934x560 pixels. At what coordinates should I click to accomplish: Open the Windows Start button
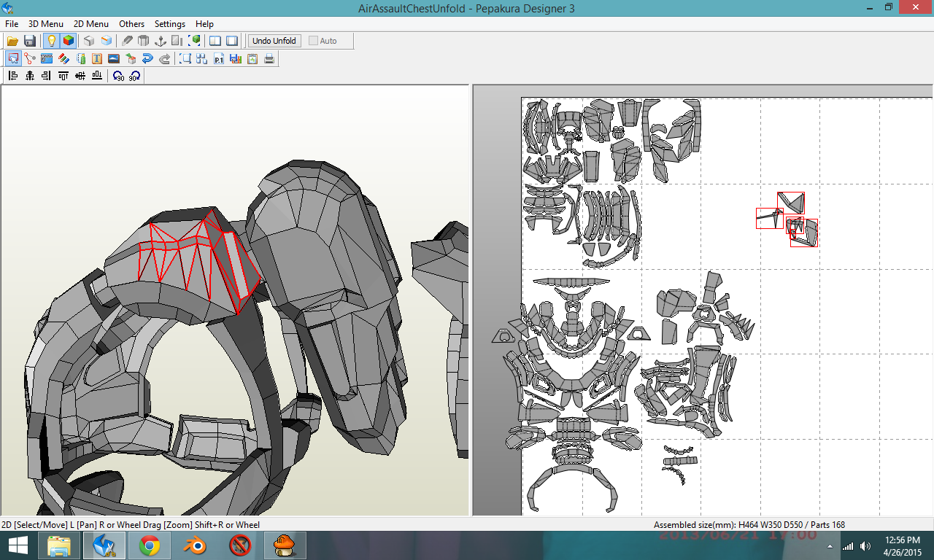click(x=18, y=545)
